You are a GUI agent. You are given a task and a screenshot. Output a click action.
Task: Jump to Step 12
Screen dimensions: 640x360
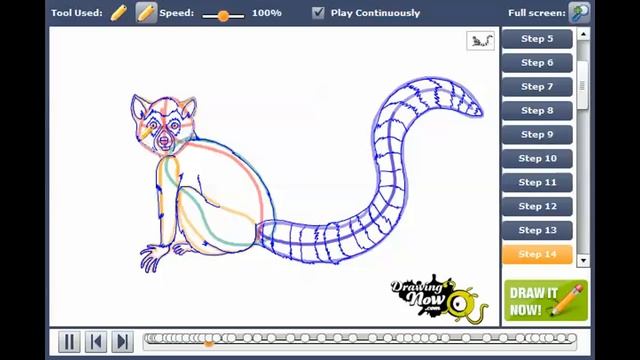(537, 207)
